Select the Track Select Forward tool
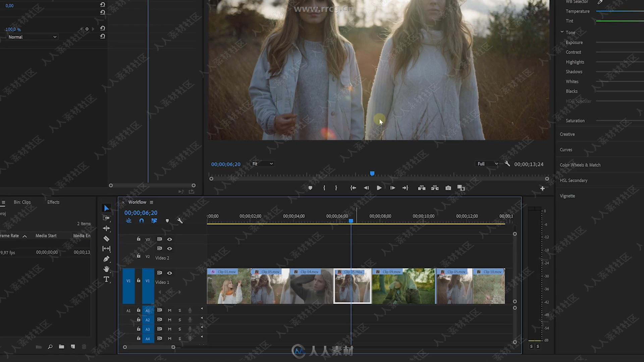The image size is (644, 362). click(x=107, y=218)
